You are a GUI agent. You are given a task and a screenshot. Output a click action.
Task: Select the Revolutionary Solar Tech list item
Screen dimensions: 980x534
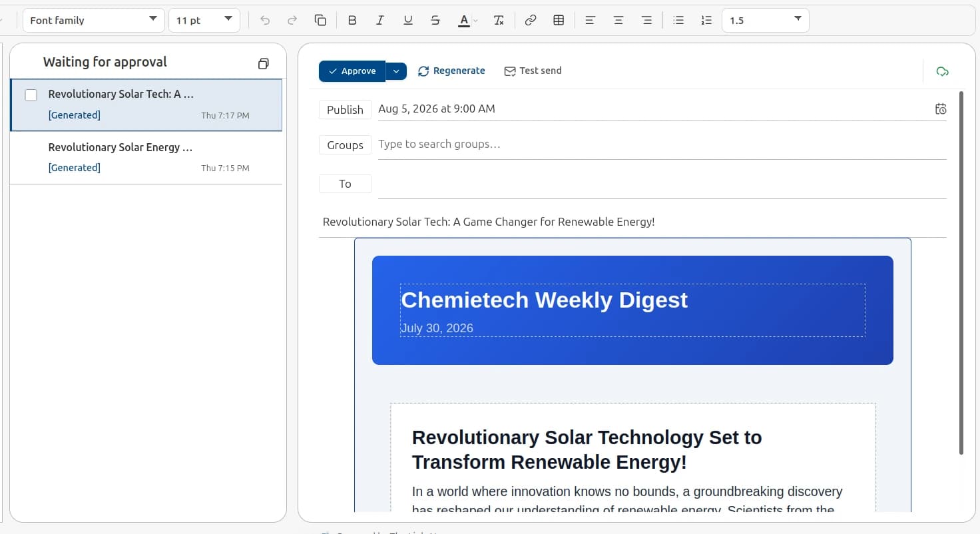[x=146, y=105]
